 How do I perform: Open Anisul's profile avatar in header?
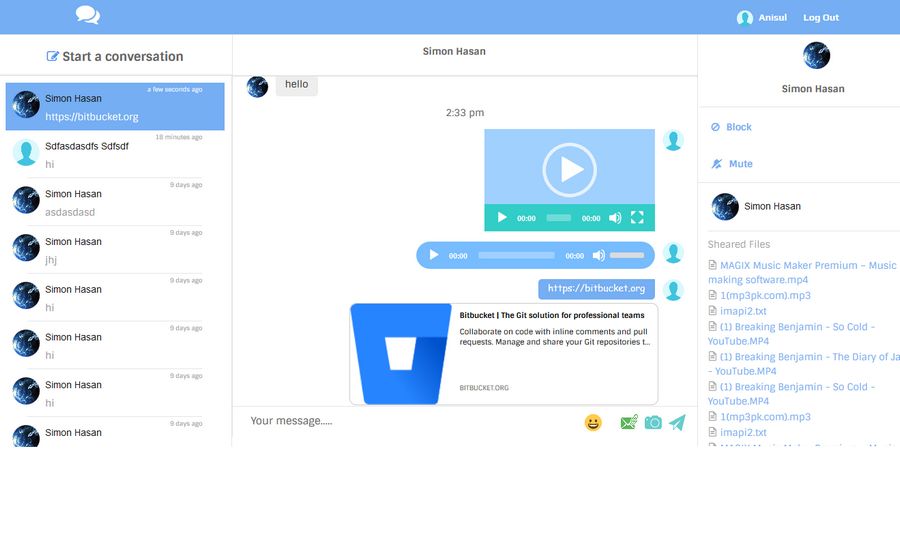click(744, 18)
